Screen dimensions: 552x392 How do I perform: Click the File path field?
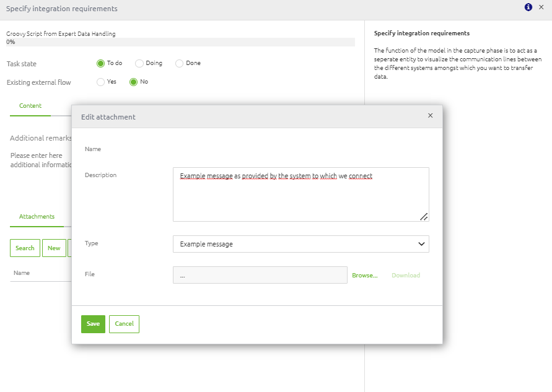pos(260,275)
